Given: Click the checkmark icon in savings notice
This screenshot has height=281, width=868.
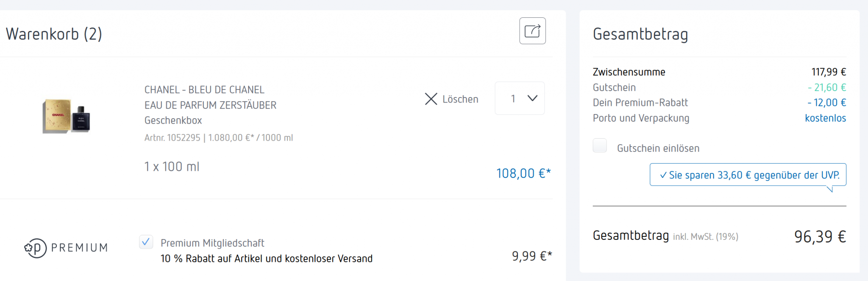Looking at the screenshot, I should point(663,175).
